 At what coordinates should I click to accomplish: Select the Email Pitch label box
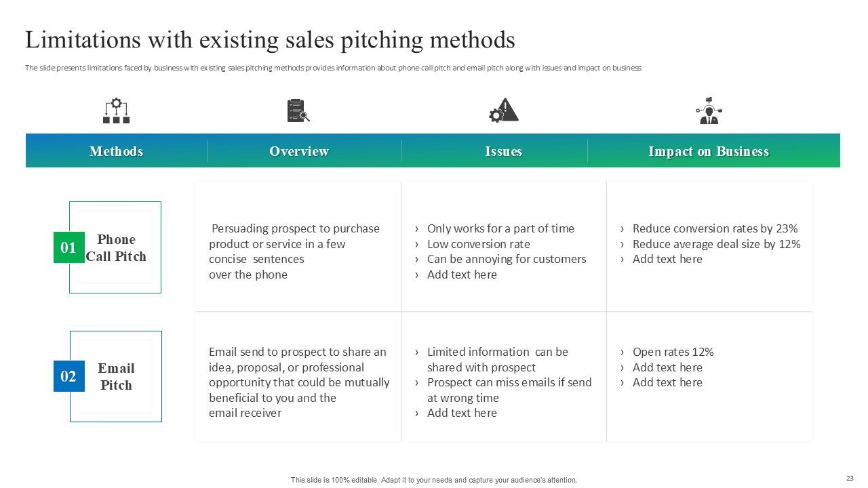click(x=116, y=377)
